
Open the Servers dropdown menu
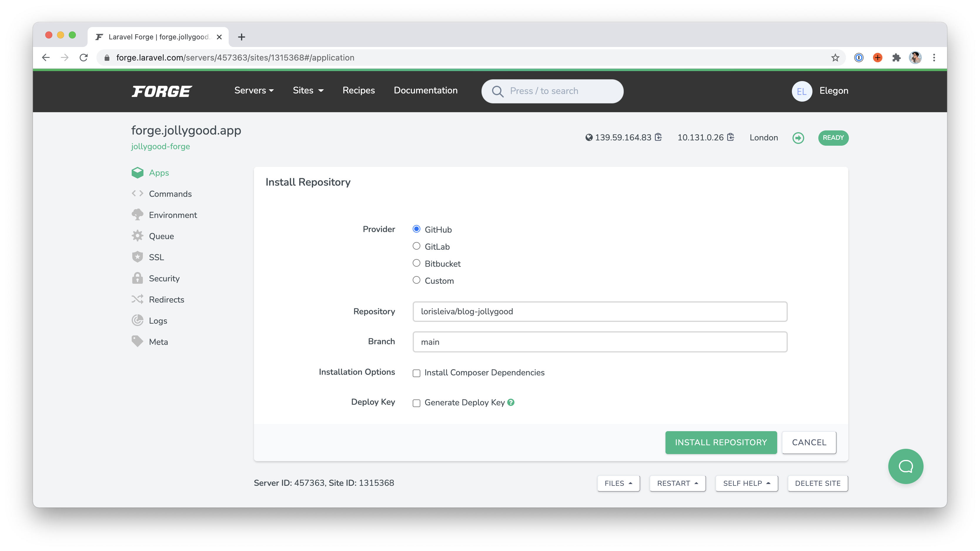[254, 90]
